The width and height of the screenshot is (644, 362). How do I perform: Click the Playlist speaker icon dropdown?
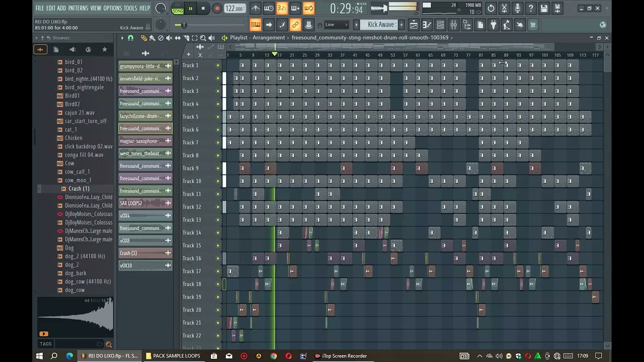pyautogui.click(x=224, y=38)
